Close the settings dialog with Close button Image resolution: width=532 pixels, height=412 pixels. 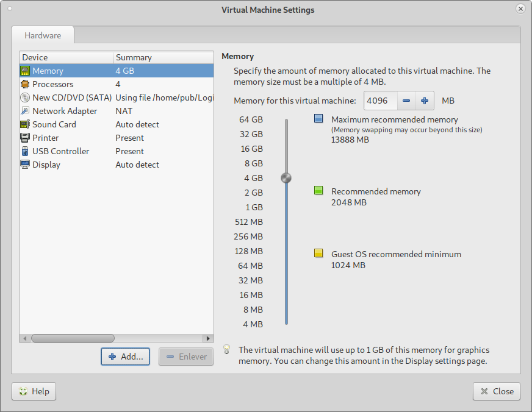pos(496,391)
